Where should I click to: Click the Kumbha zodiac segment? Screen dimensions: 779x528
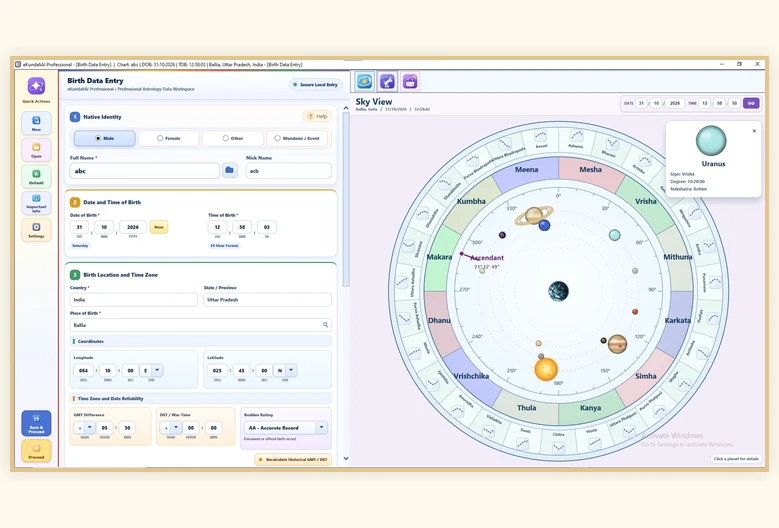(x=471, y=201)
